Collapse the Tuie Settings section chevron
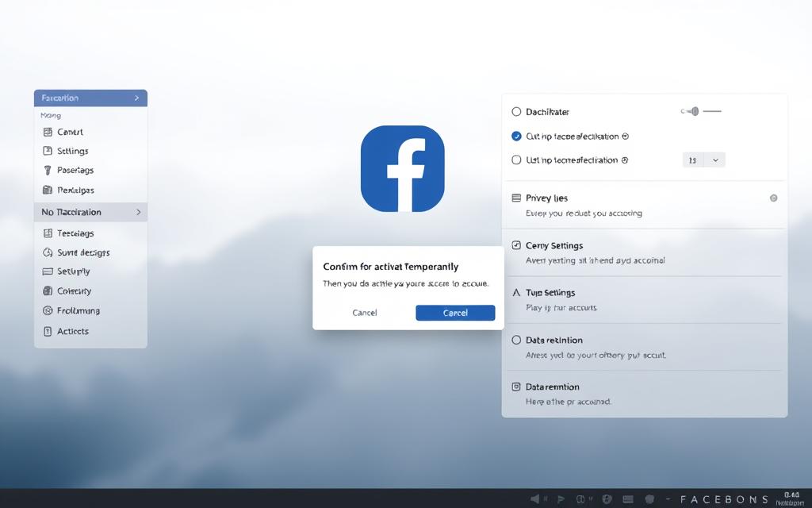 [x=516, y=293]
